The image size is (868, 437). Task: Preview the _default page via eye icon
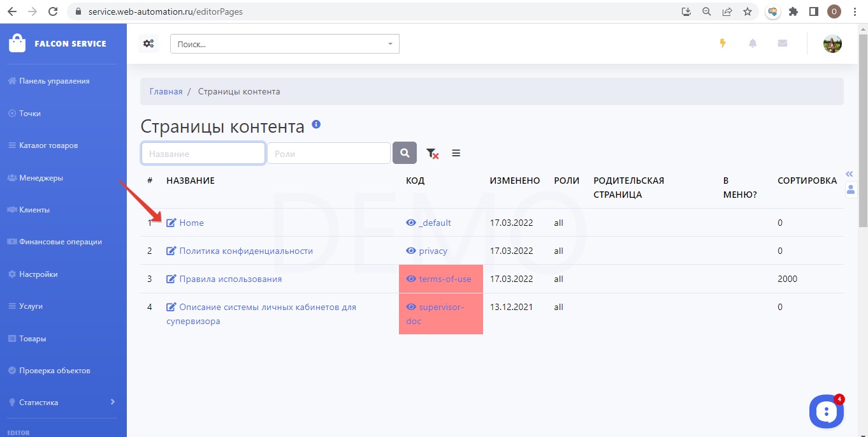coord(411,223)
